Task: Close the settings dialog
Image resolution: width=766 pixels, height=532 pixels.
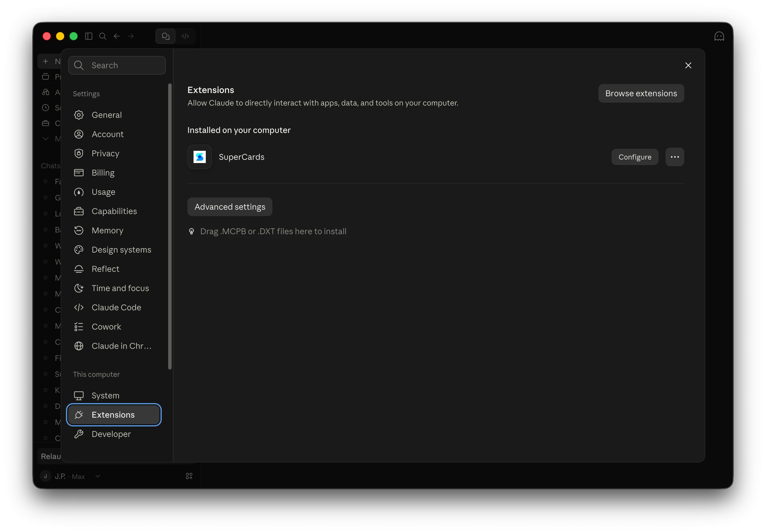Action: 688,65
